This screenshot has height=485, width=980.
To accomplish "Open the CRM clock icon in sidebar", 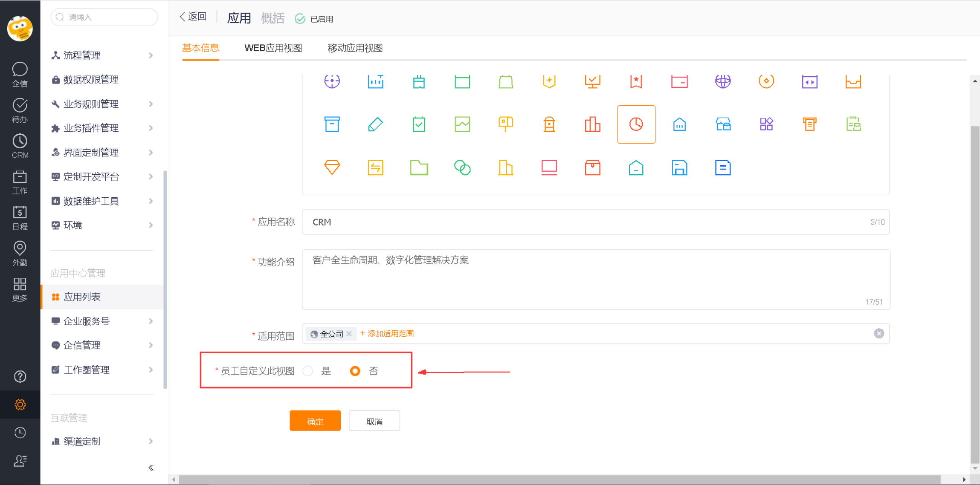I will [x=20, y=146].
